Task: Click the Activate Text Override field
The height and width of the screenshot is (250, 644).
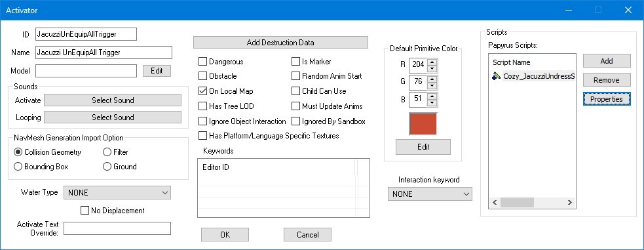Action: click(x=117, y=228)
